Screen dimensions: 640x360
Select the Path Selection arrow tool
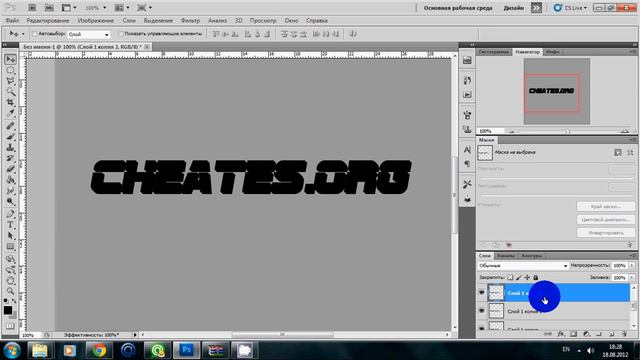coord(10,236)
